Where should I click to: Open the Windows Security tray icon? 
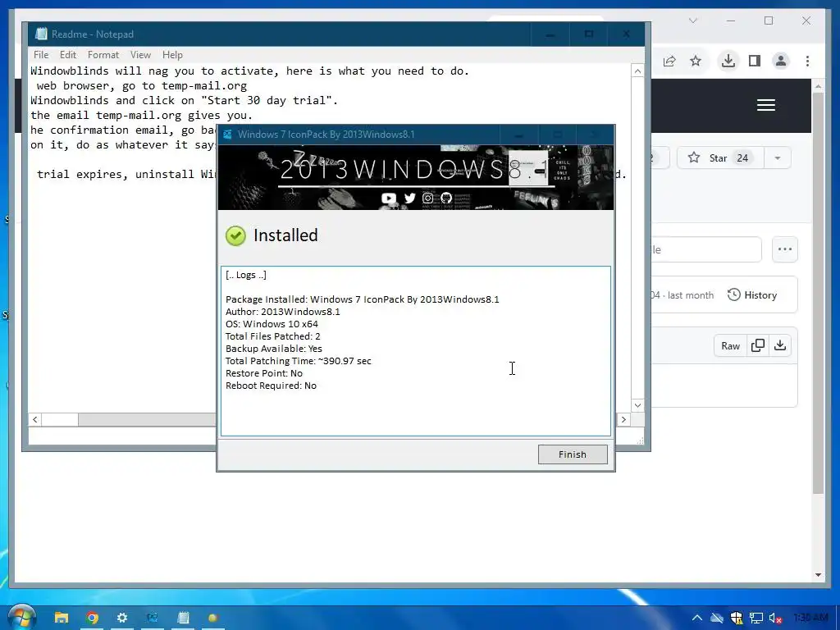click(x=737, y=619)
